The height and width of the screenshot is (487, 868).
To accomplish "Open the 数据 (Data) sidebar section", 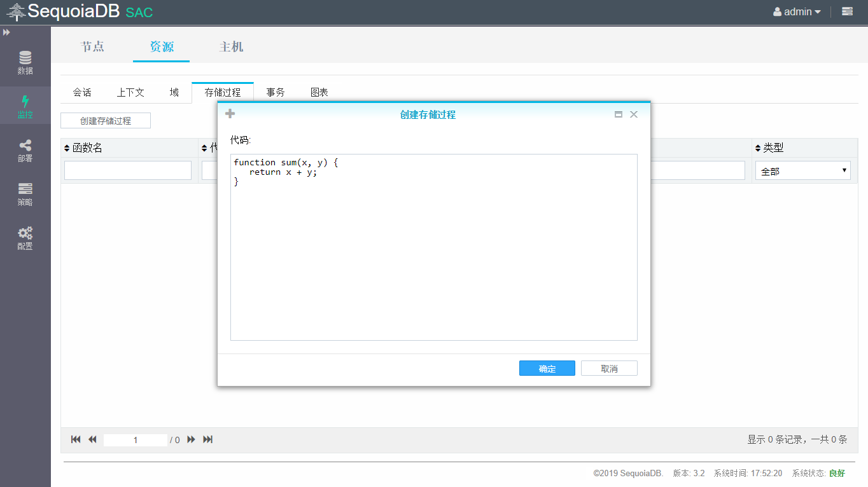I will click(25, 62).
